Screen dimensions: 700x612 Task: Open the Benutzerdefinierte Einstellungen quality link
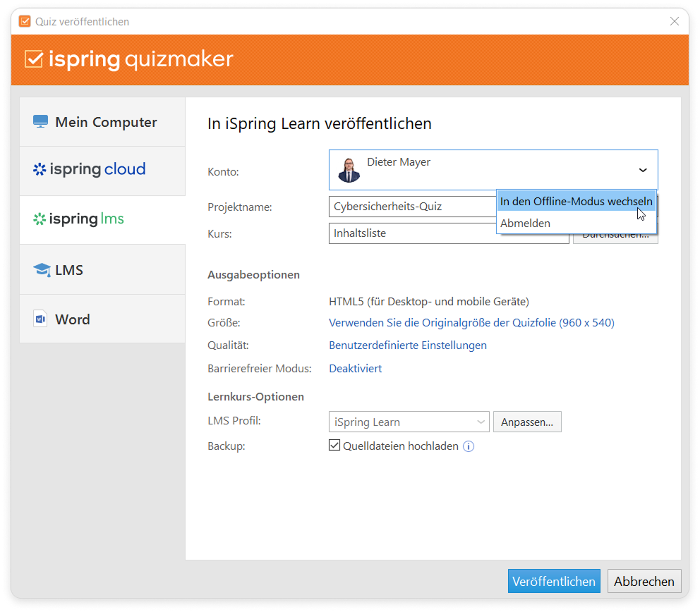[x=407, y=345]
